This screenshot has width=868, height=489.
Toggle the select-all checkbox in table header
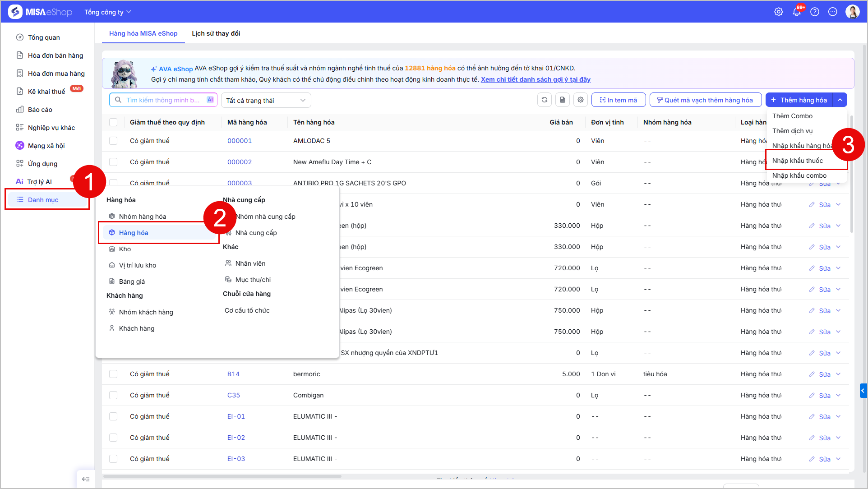(x=113, y=122)
